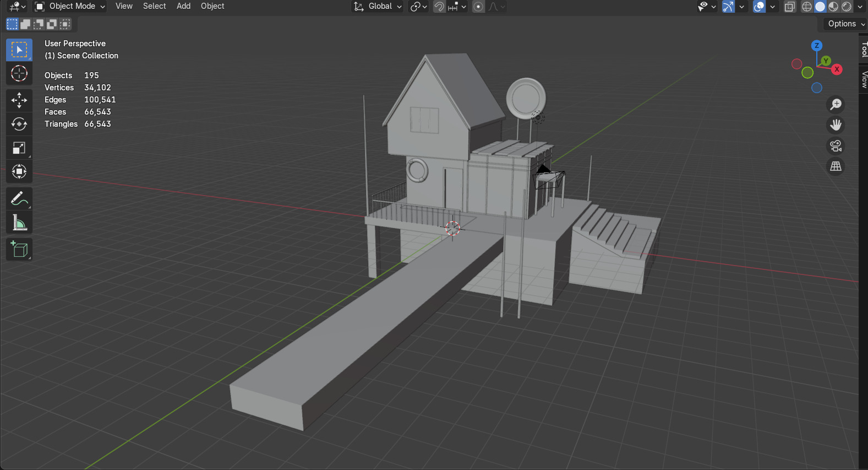Switch to Rendered viewport shading

(847, 7)
